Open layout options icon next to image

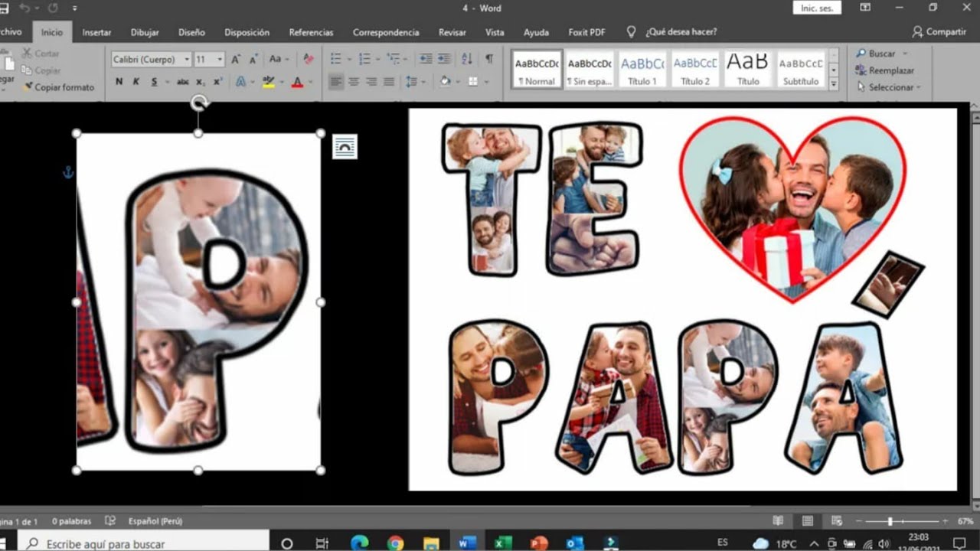click(x=345, y=147)
